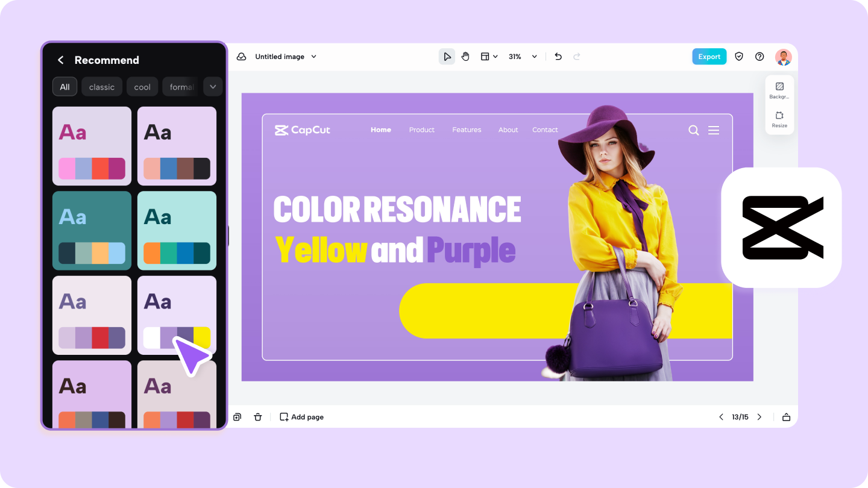
Task: Click the cloud sync status icon
Action: click(x=241, y=56)
